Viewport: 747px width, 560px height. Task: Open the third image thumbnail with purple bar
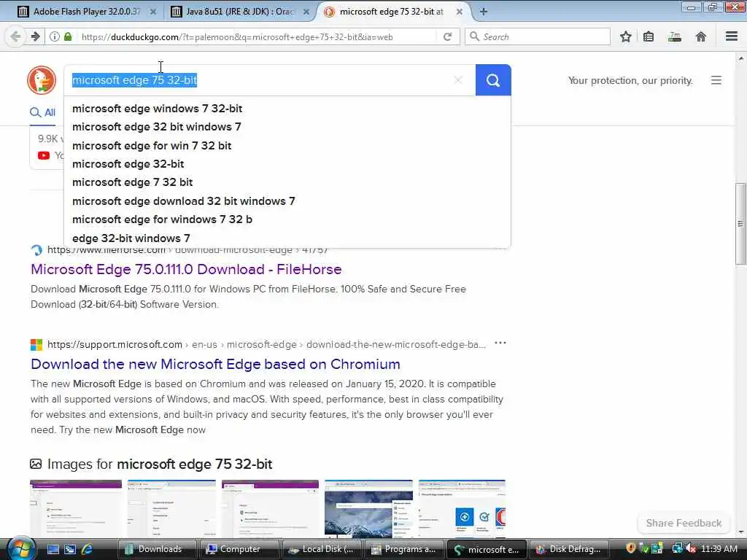click(270, 508)
